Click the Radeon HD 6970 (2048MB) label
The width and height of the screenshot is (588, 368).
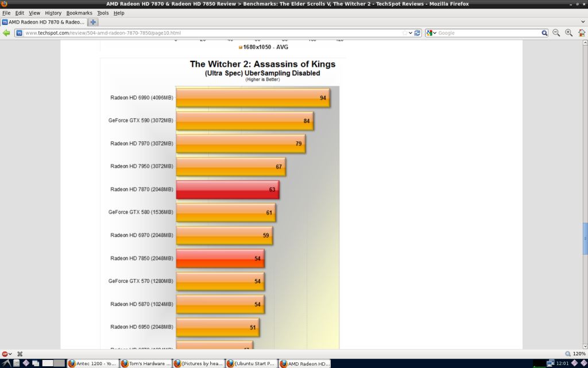point(142,235)
